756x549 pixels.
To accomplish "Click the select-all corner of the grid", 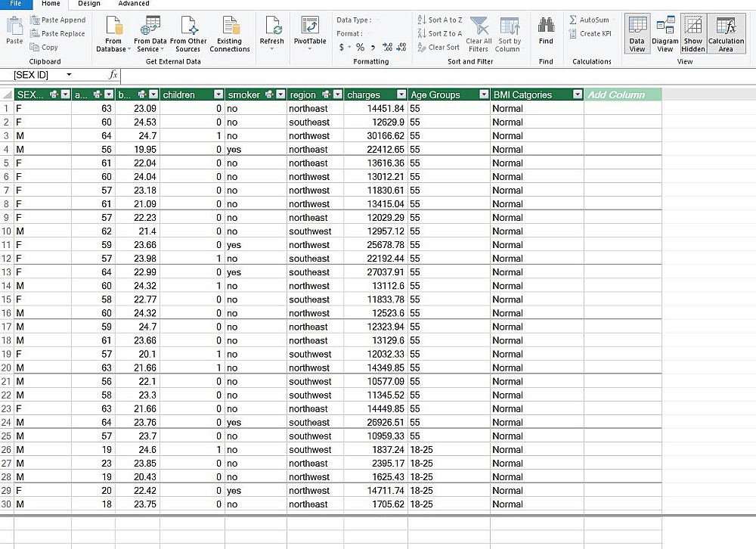I will coord(7,95).
